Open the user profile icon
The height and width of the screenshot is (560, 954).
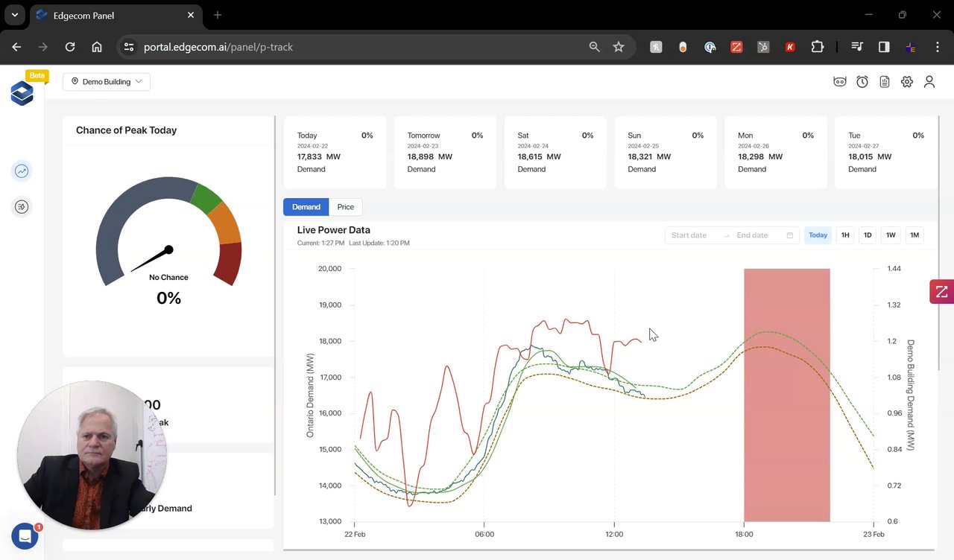click(929, 82)
